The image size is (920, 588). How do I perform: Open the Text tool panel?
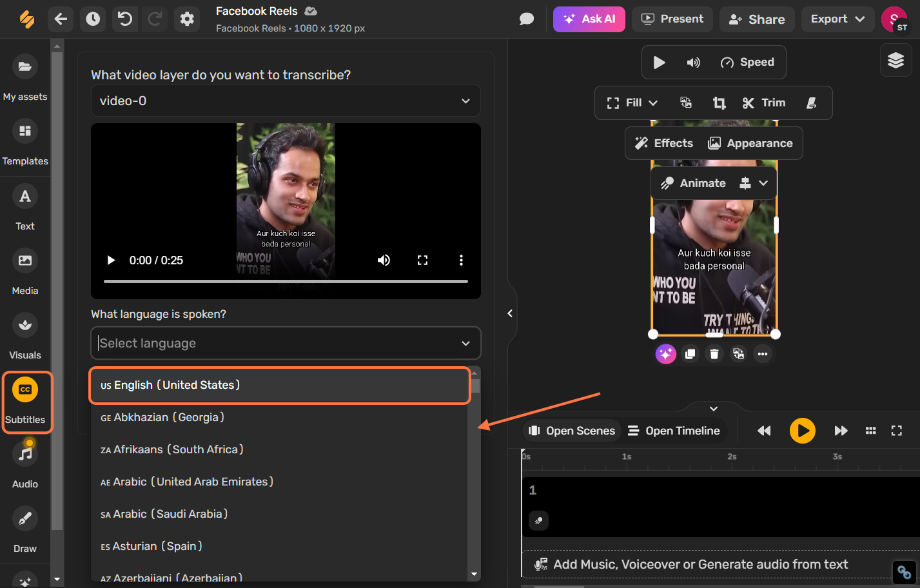(x=25, y=208)
